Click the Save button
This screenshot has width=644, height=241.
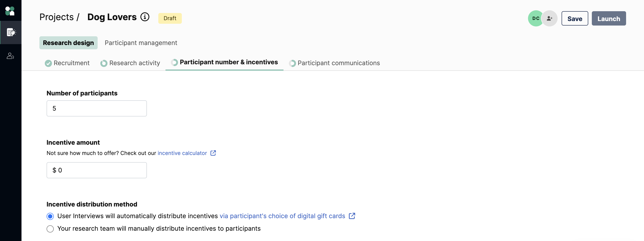(x=575, y=19)
